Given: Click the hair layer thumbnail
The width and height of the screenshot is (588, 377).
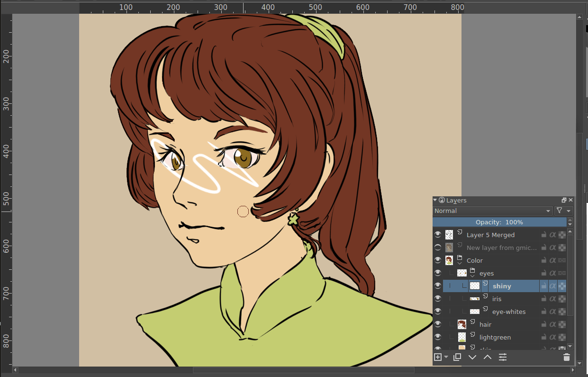Looking at the screenshot, I should coord(462,324).
